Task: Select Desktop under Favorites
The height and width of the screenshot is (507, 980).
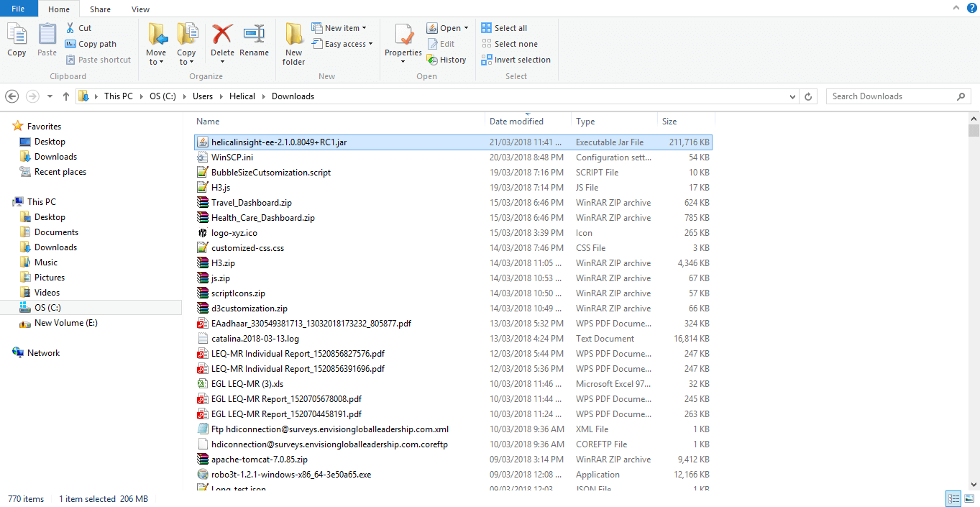Action: 50,142
